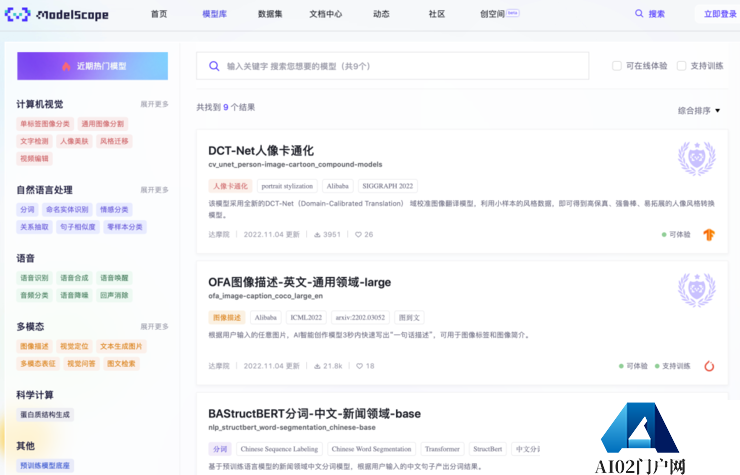Screen dimensions: 740x475
Task: Filter by 命名实体识别 tag
Action: [67, 210]
